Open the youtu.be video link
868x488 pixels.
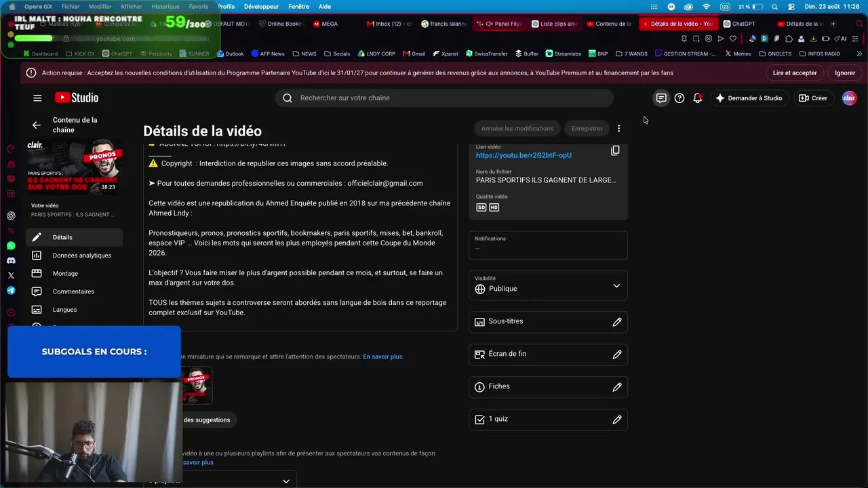(x=524, y=155)
